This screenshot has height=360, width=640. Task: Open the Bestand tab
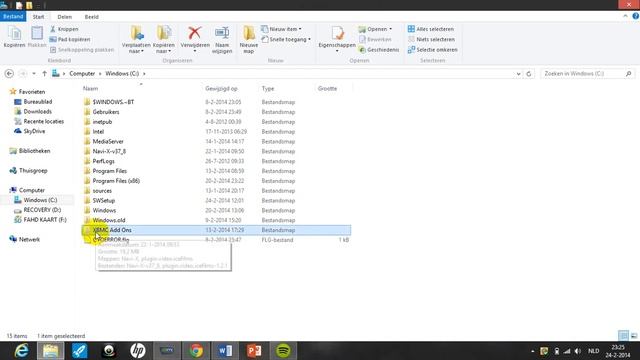tap(13, 17)
